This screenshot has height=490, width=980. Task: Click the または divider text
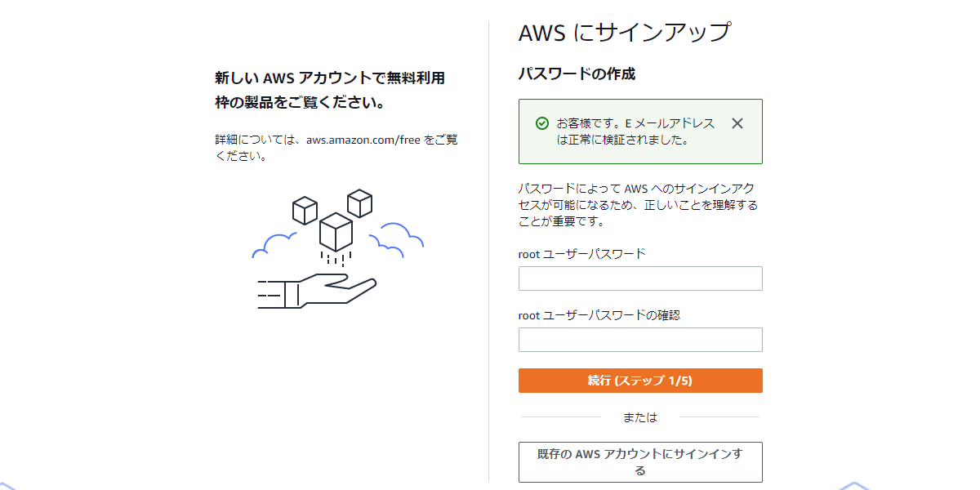[x=640, y=417]
